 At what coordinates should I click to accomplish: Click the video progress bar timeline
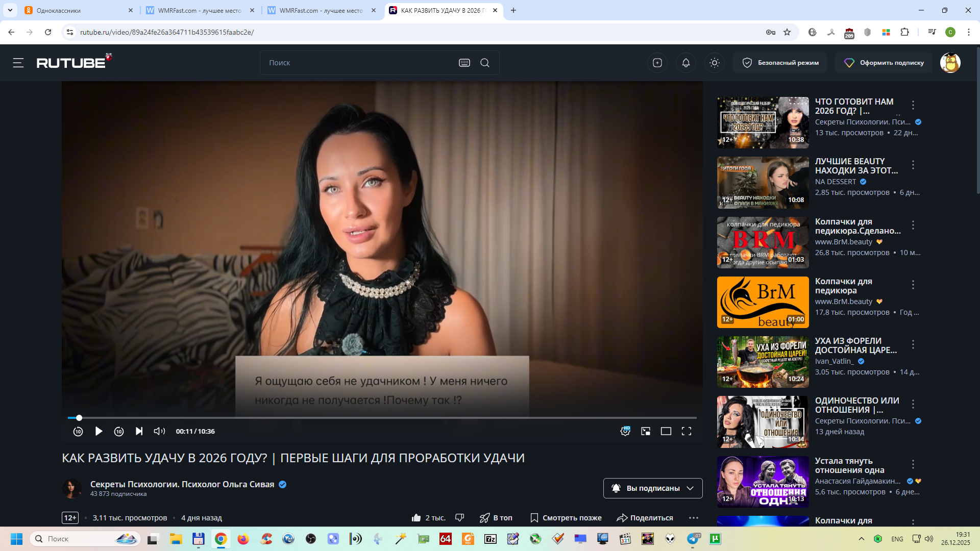[382, 418]
